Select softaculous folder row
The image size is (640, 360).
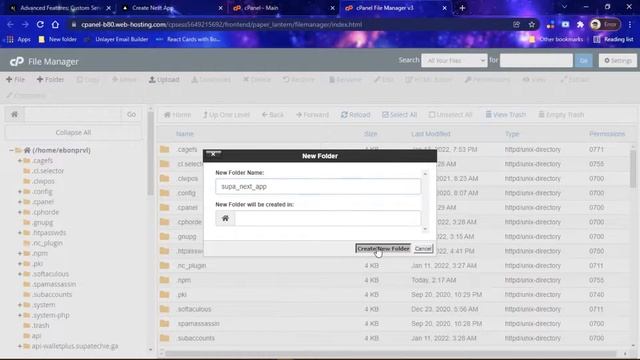pyautogui.click(x=394, y=309)
